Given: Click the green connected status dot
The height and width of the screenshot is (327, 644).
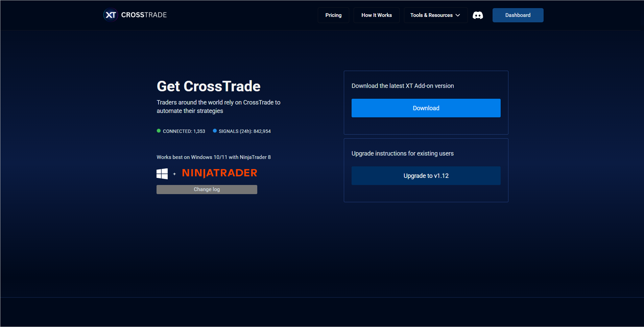Looking at the screenshot, I should coord(159,131).
